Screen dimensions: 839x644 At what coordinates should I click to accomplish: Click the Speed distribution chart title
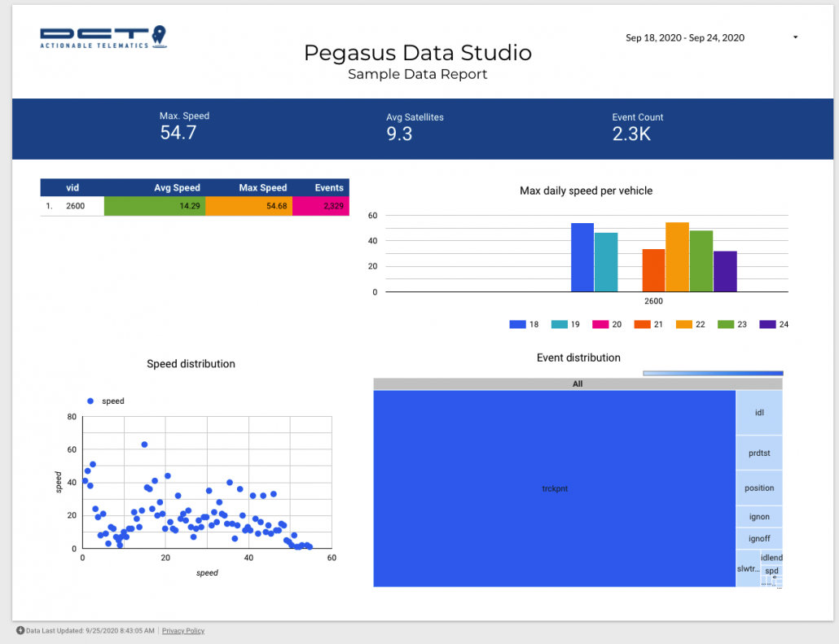coord(191,364)
